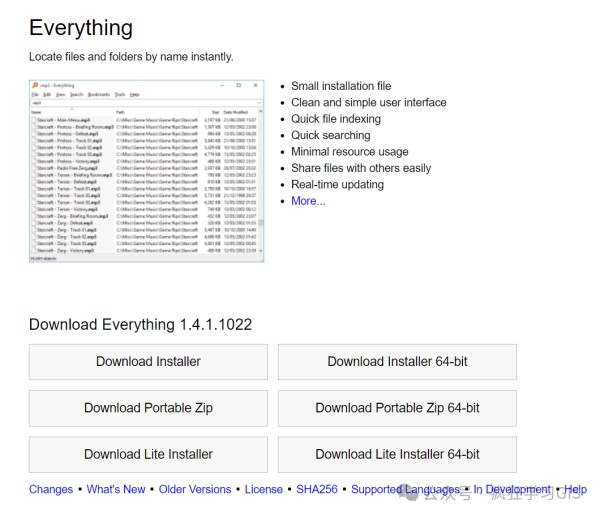Click the Download Installer button
Screen dimensions: 600x517
tap(148, 362)
